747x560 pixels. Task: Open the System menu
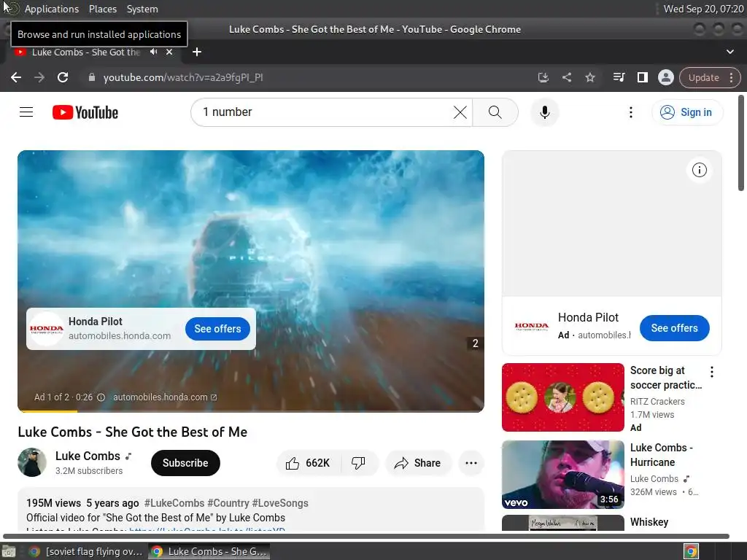(x=142, y=9)
